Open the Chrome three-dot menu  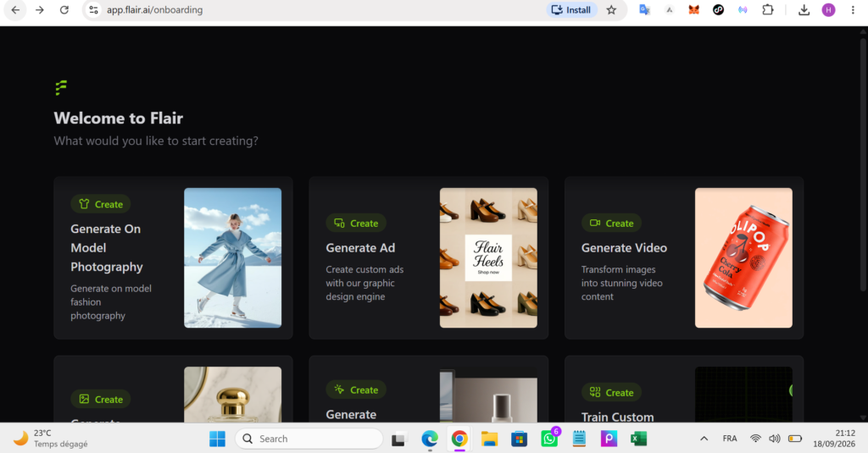(853, 10)
